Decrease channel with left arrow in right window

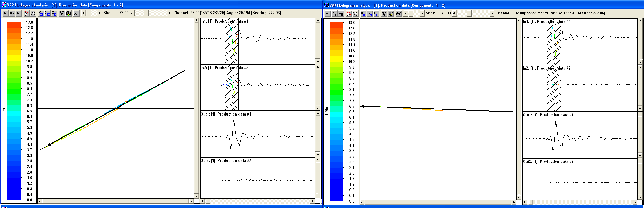(x=454, y=14)
